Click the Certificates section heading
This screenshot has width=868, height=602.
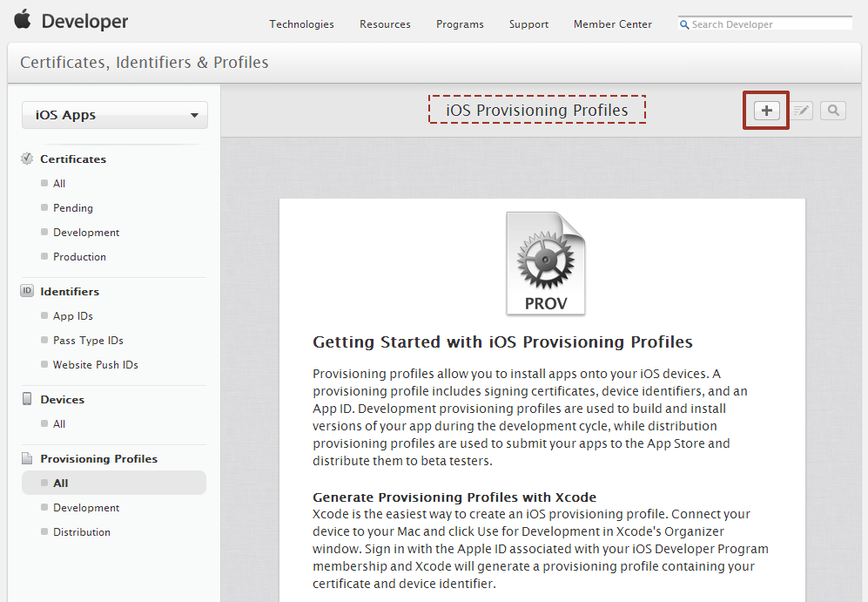click(73, 159)
